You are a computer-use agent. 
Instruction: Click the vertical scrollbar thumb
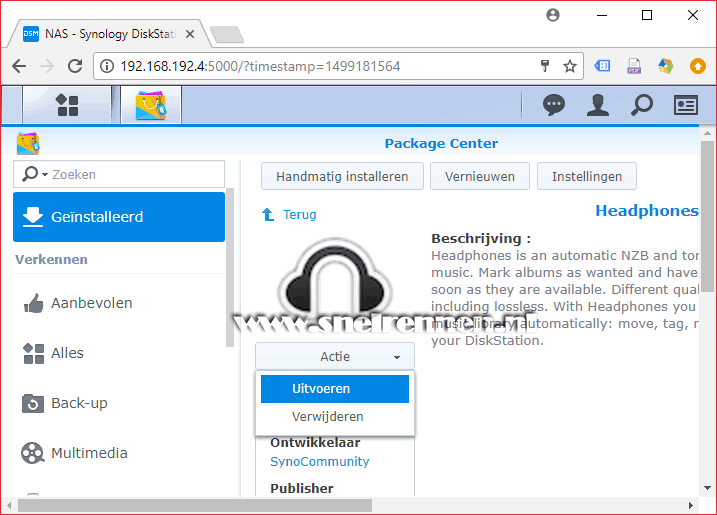pos(707,216)
